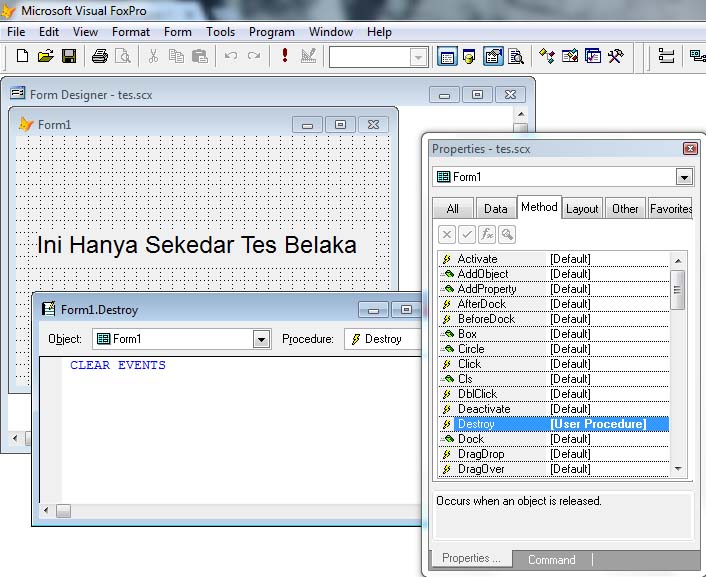Open the Object Browser toolbar icon
Image resolution: width=706 pixels, height=577 pixels.
pyautogui.click(x=570, y=56)
